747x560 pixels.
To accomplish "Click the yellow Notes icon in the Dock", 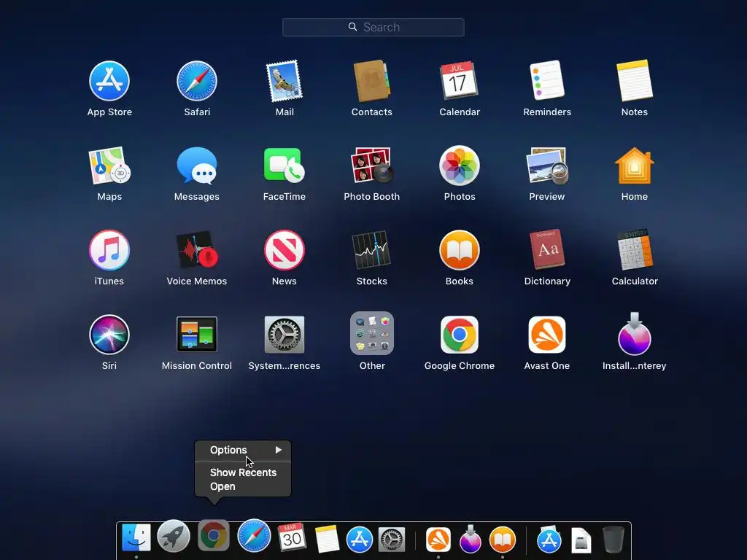I will point(327,539).
